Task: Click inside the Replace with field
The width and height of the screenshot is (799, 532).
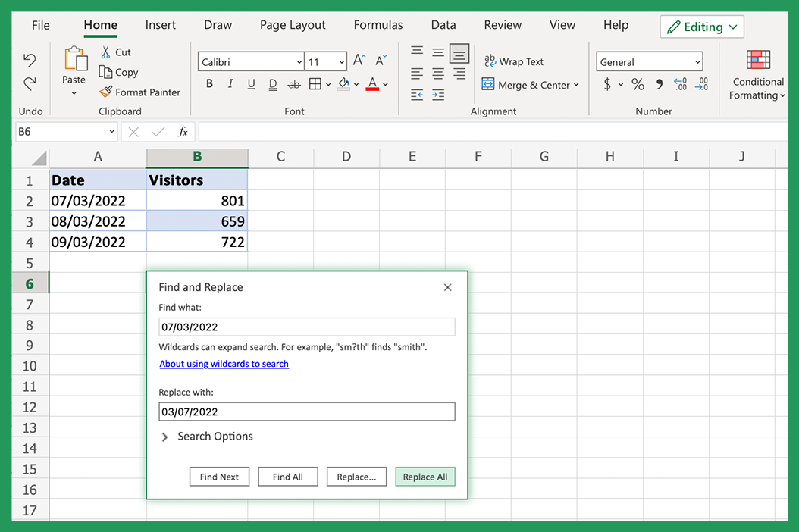Action: 306,412
